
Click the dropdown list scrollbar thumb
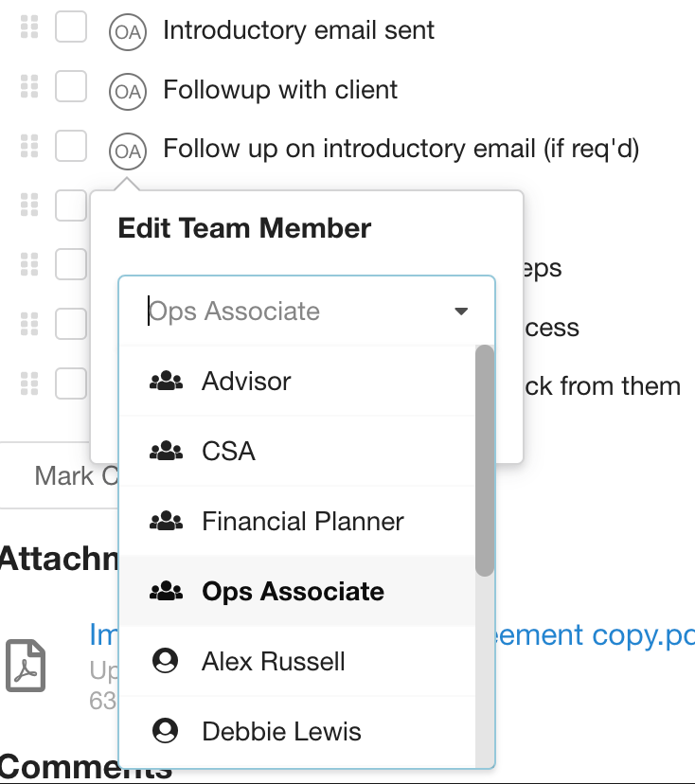point(484,460)
